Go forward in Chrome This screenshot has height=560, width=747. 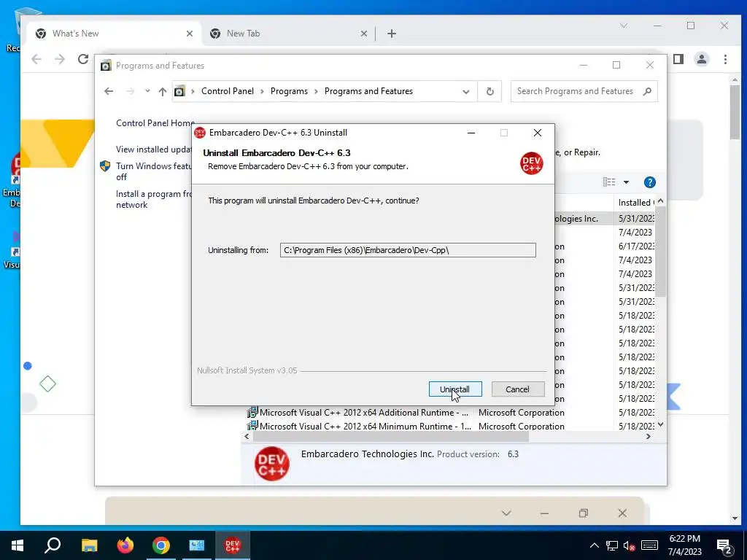[x=60, y=59]
